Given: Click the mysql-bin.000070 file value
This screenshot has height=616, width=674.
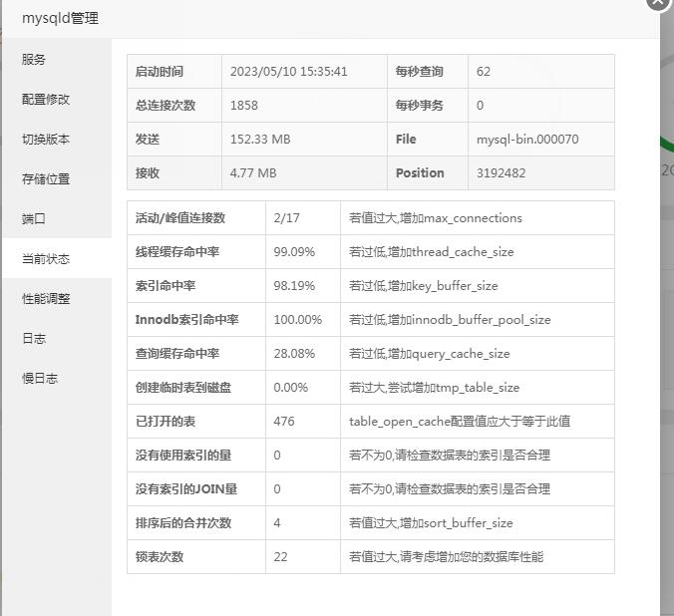Looking at the screenshot, I should [x=527, y=140].
